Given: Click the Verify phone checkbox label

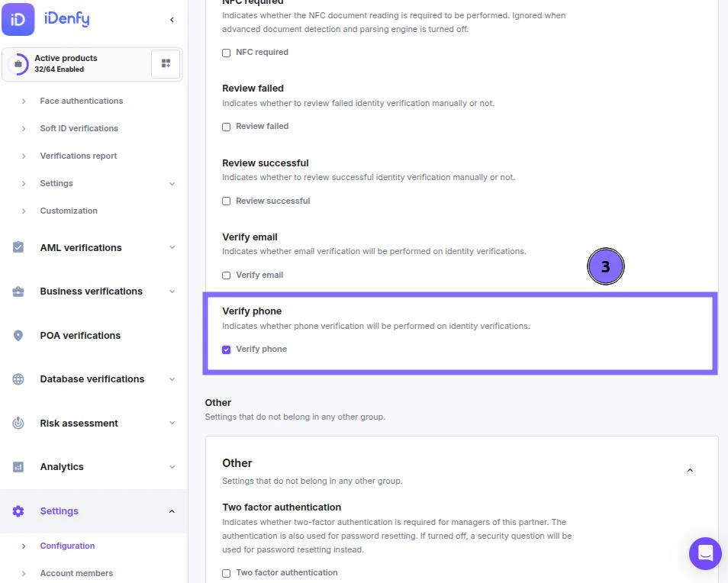Looking at the screenshot, I should 262,349.
